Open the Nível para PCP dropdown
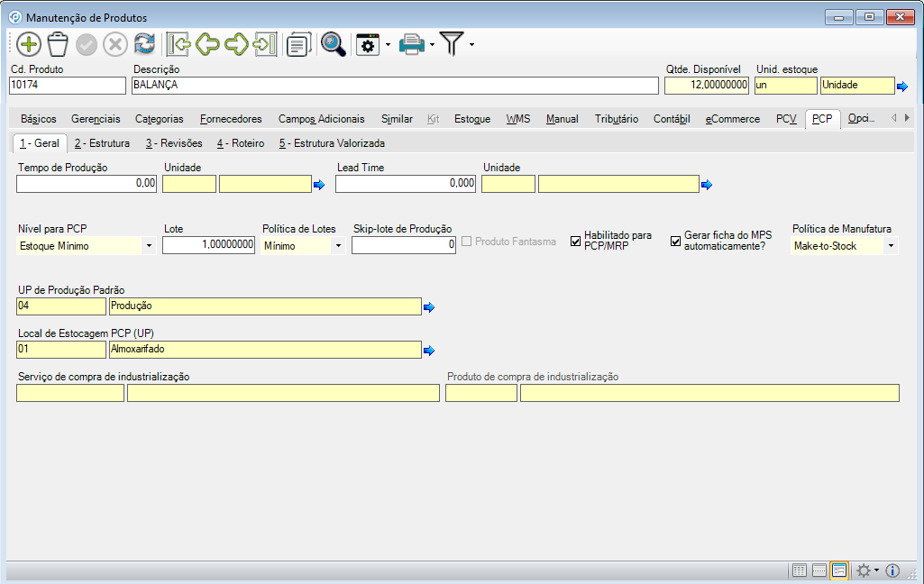Screen dimensions: 924x584 (x=149, y=246)
